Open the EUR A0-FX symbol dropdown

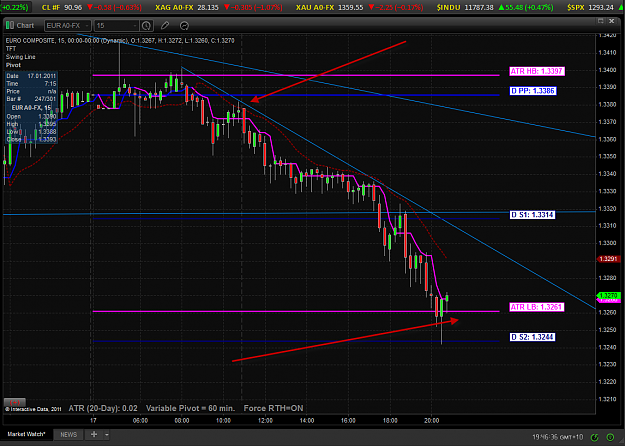[x=67, y=26]
